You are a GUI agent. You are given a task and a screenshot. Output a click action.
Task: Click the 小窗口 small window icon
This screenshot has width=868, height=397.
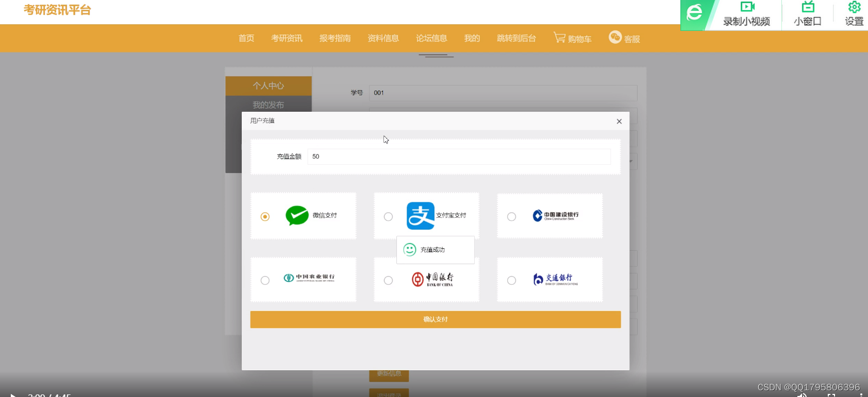[x=808, y=7]
